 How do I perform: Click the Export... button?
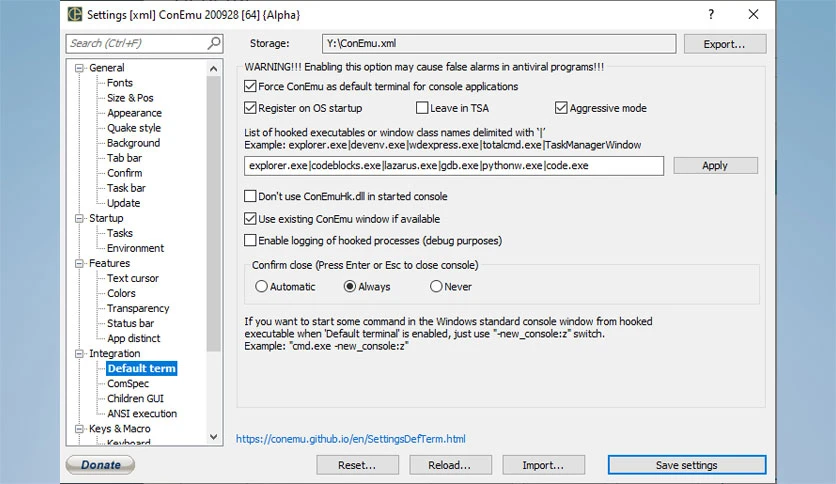point(725,44)
